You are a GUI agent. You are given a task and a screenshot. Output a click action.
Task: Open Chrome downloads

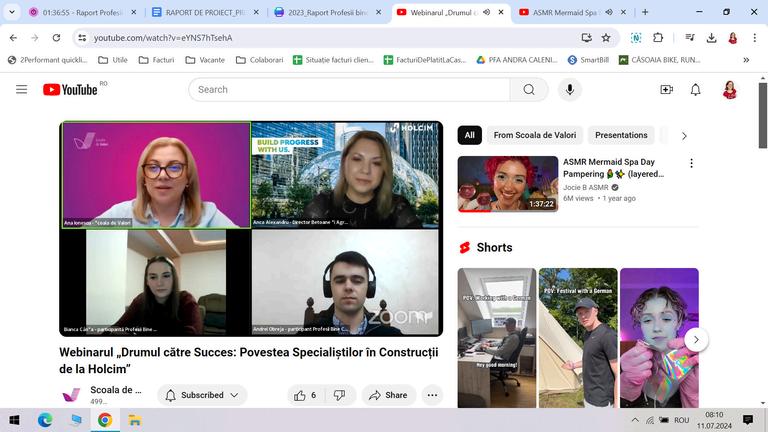point(711,38)
